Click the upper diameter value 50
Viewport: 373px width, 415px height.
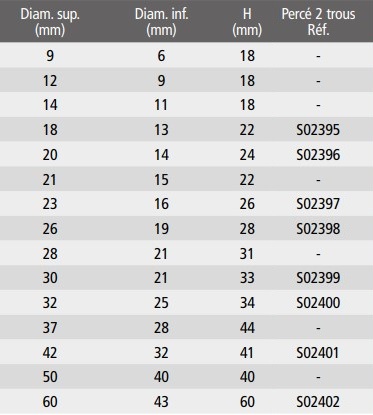point(50,377)
